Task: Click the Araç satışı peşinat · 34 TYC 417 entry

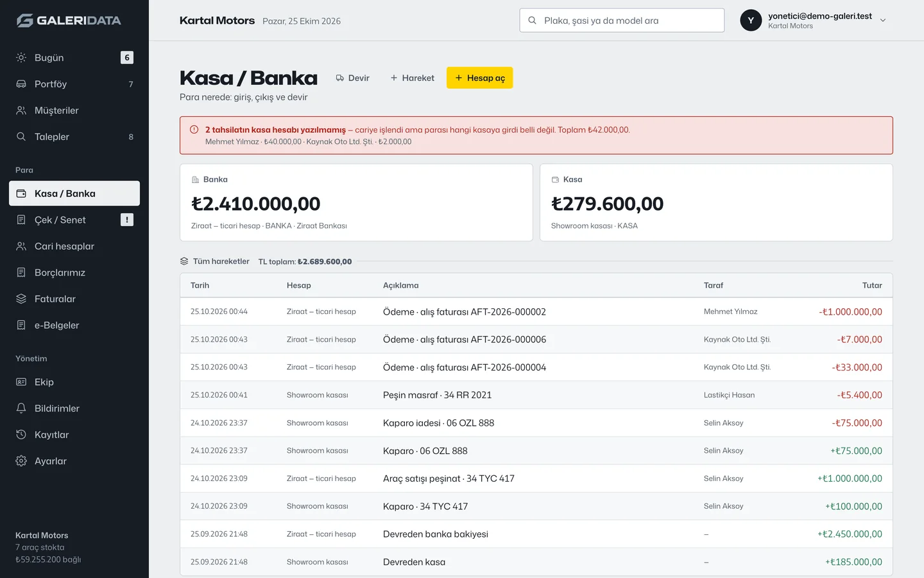Action: (x=449, y=478)
